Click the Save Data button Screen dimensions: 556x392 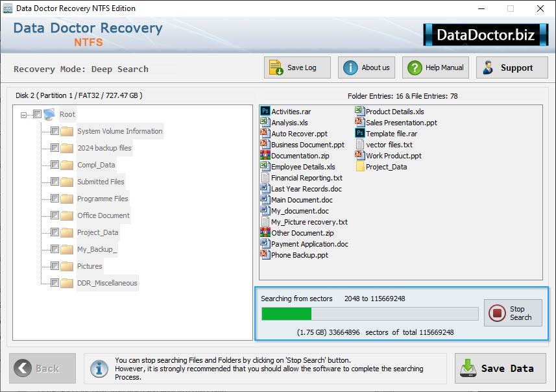tap(500, 368)
